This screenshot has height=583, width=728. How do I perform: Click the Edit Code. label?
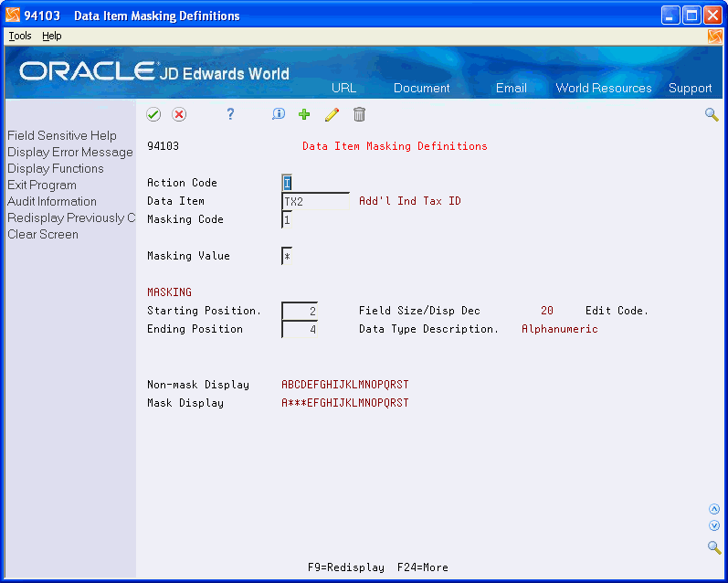tap(617, 311)
